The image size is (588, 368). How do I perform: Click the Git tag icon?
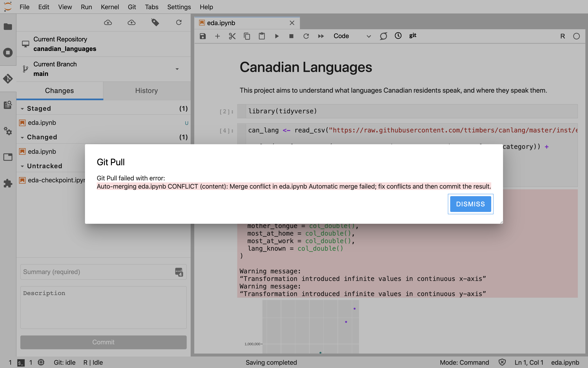pyautogui.click(x=155, y=23)
